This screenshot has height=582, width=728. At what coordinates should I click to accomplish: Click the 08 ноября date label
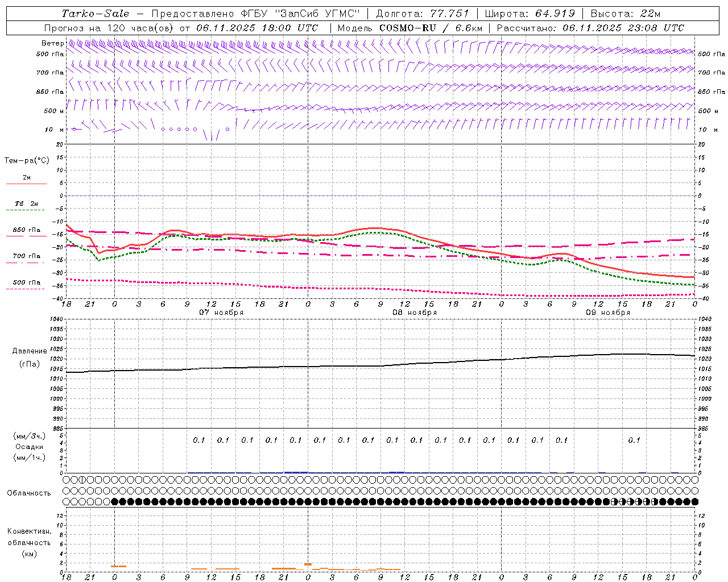pyautogui.click(x=415, y=313)
